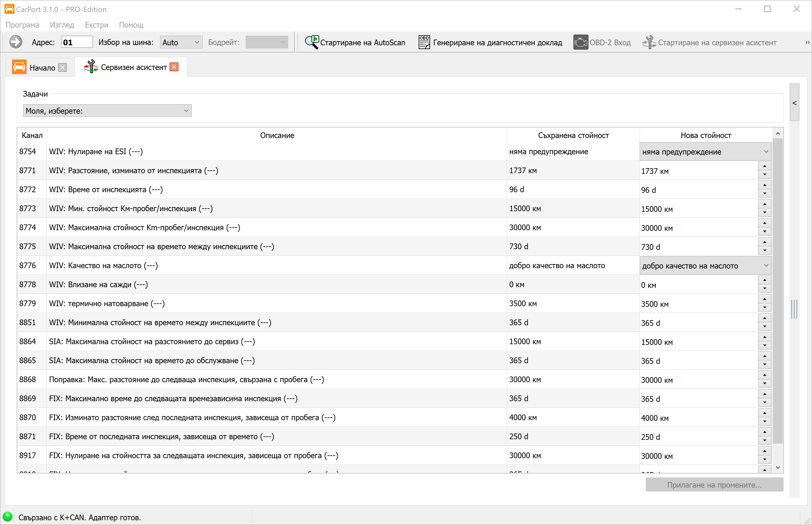The width and height of the screenshot is (812, 525).
Task: Open the Задачи 'Моля, изберете:' dropdown
Action: (107, 111)
